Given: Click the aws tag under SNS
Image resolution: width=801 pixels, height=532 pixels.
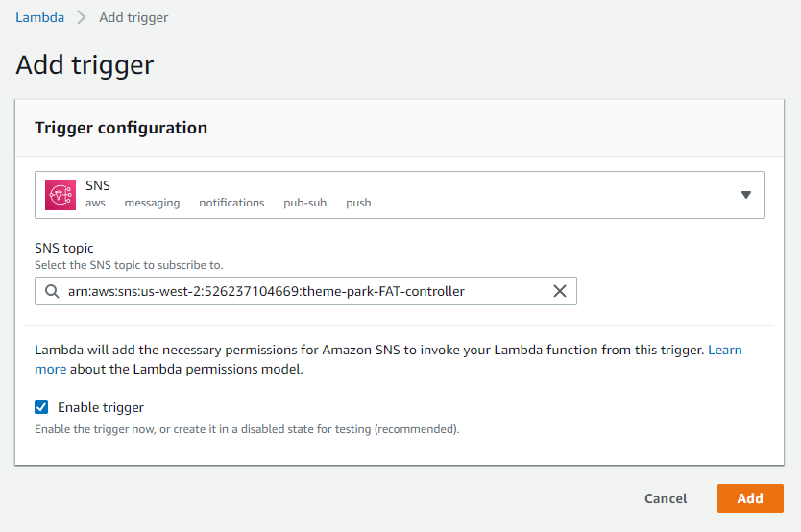Looking at the screenshot, I should pyautogui.click(x=95, y=203).
